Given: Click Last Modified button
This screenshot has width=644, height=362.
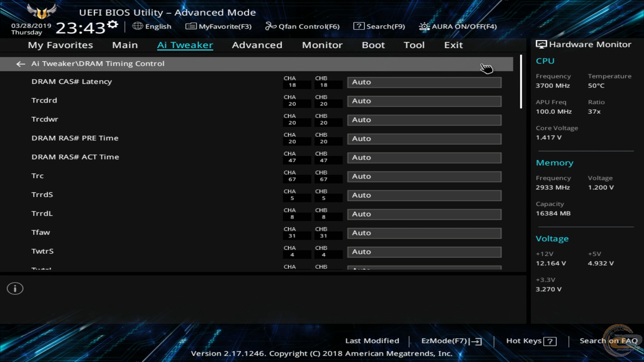Looking at the screenshot, I should click(372, 341).
